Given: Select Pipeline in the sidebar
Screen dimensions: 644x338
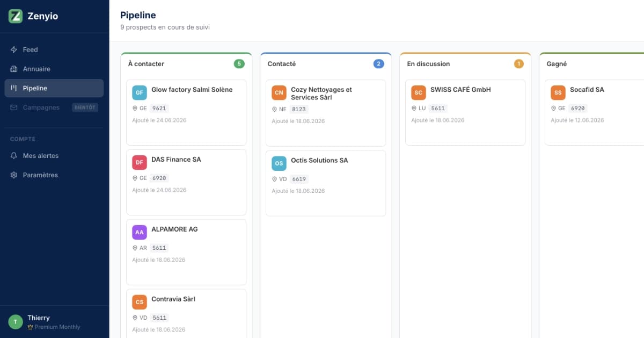Looking at the screenshot, I should click(54, 88).
